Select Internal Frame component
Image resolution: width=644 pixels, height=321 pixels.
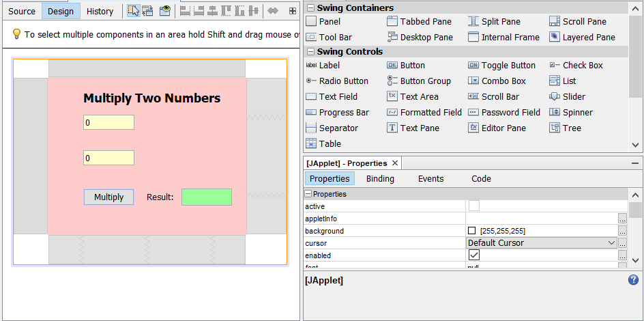[x=504, y=37]
